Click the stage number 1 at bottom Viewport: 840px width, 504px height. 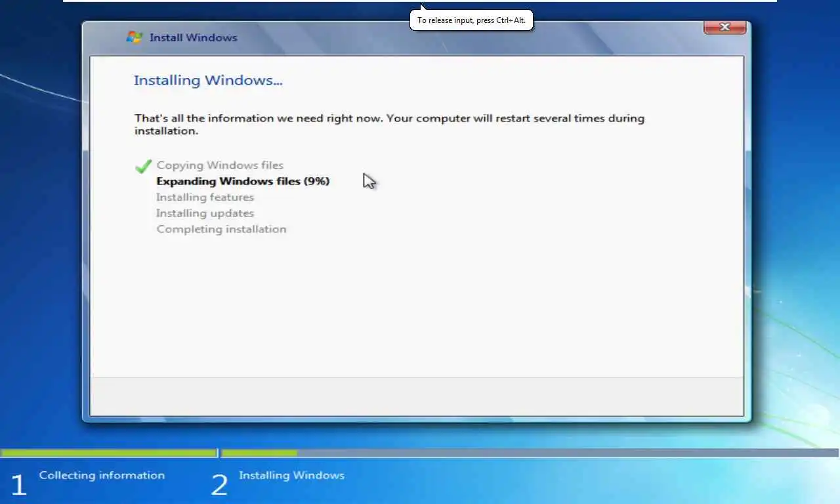click(x=19, y=485)
